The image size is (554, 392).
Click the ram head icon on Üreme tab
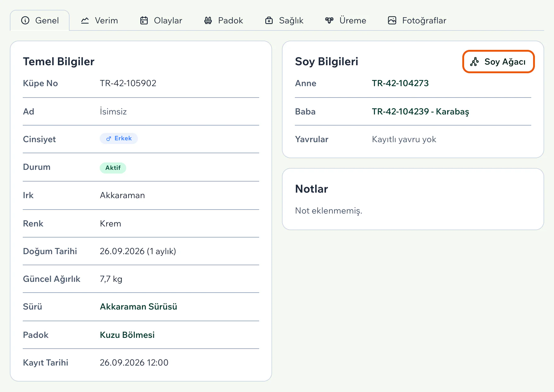tap(329, 20)
